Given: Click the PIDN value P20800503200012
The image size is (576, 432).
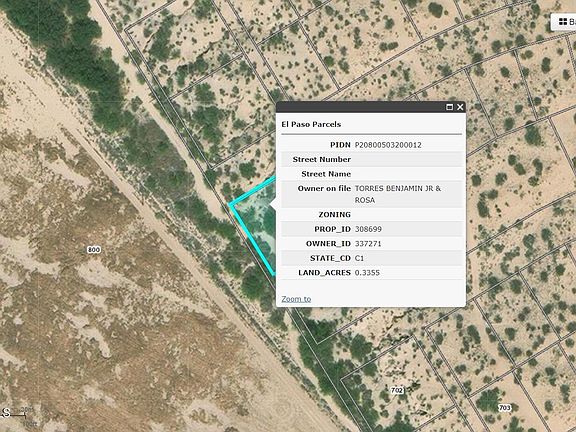Looking at the screenshot, I should [388, 145].
